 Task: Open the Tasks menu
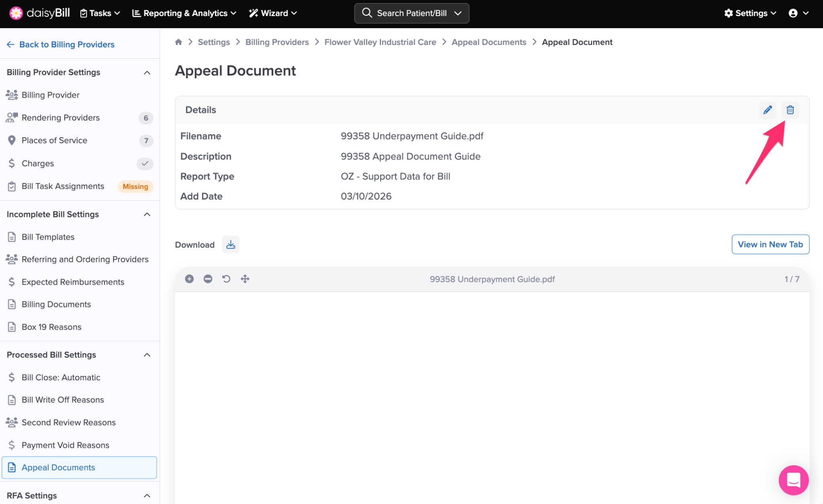(100, 13)
